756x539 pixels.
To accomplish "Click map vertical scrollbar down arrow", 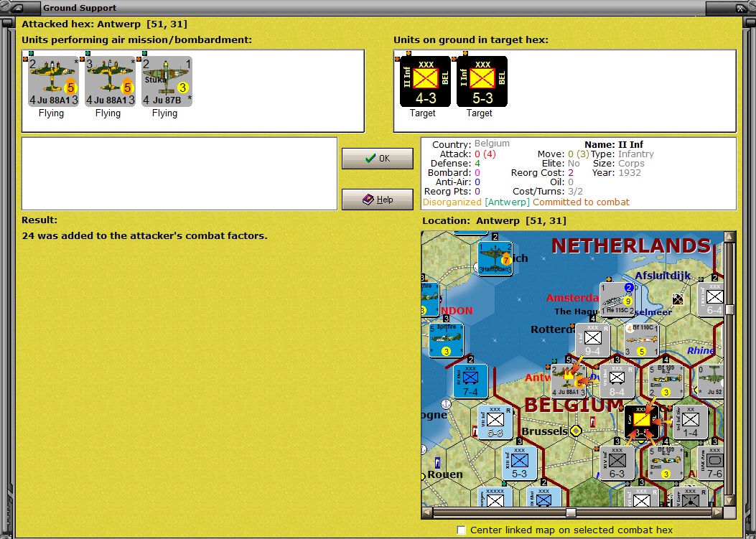I will point(729,500).
